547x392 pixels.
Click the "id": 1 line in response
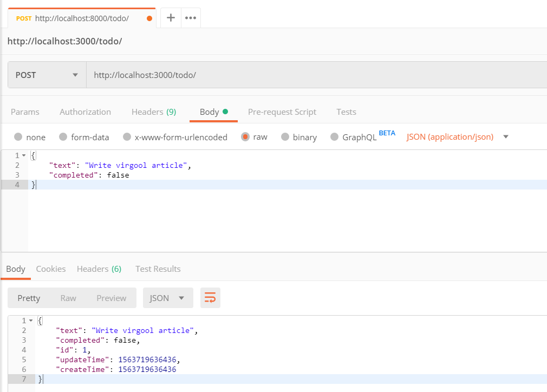pyautogui.click(x=73, y=350)
